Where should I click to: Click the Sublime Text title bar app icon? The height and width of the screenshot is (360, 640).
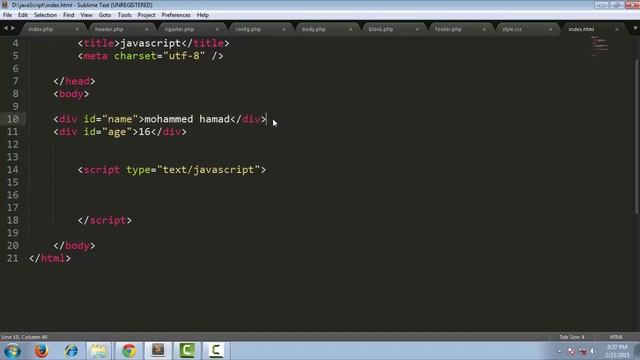tap(5, 5)
